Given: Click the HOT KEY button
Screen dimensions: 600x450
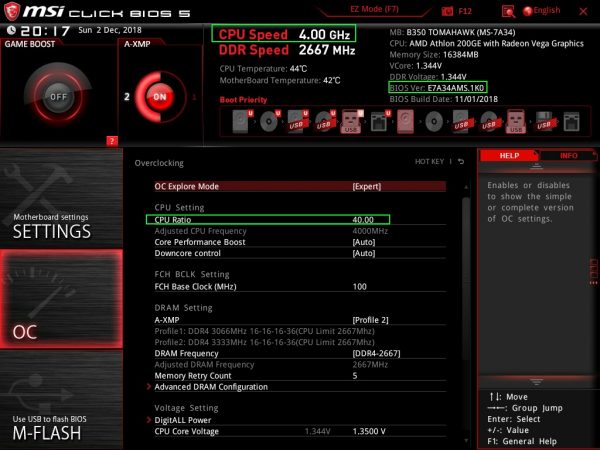Looking at the screenshot, I should pyautogui.click(x=429, y=162).
